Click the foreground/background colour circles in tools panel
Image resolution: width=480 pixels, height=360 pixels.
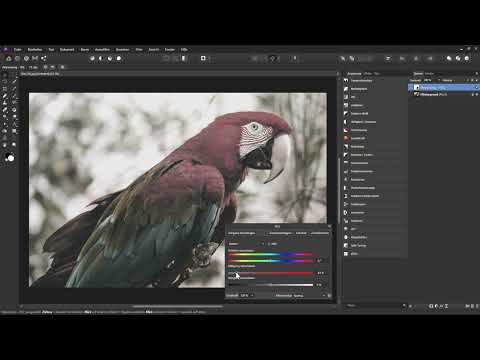10,157
